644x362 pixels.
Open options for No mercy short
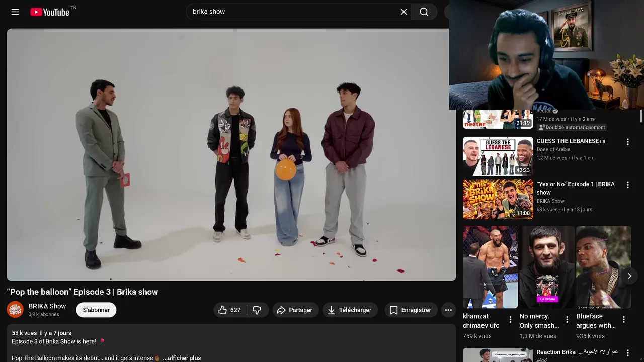click(567, 319)
